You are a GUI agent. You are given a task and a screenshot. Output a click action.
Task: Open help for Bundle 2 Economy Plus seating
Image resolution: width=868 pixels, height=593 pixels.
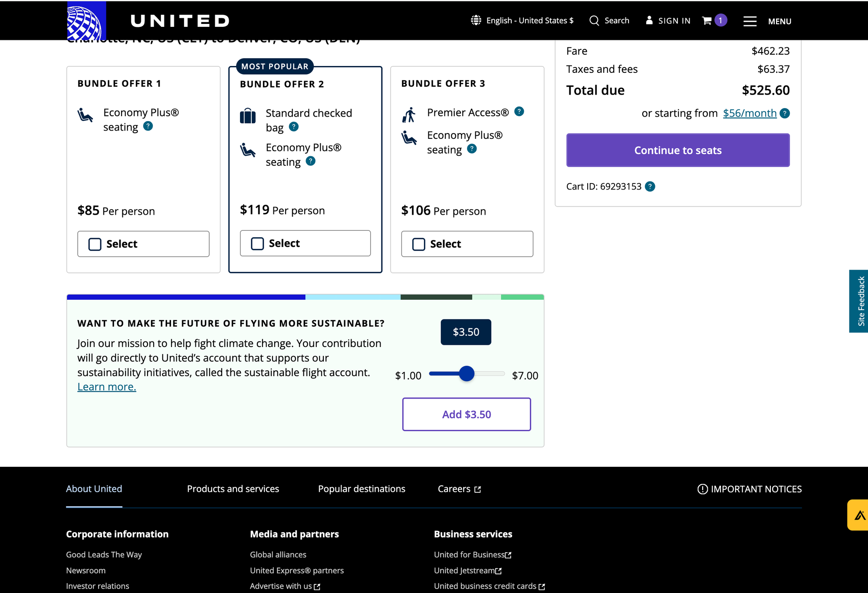point(311,161)
